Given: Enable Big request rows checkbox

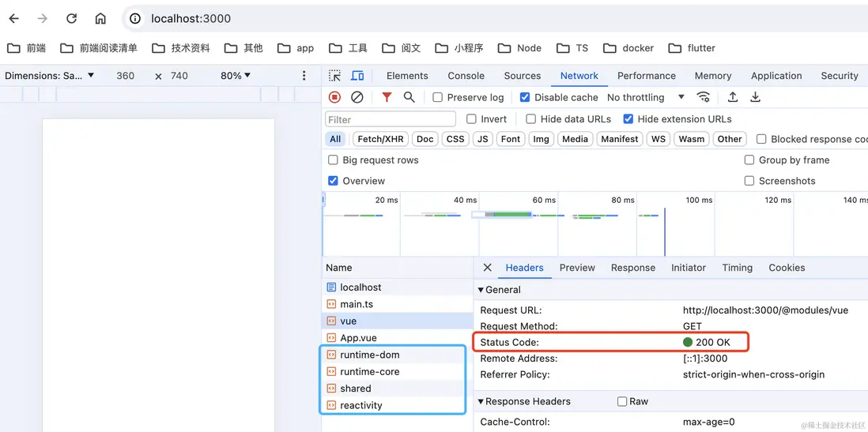Looking at the screenshot, I should (333, 160).
